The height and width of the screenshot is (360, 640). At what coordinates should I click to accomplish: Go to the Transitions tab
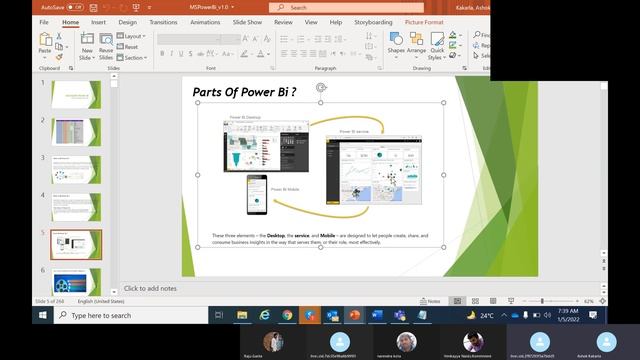pyautogui.click(x=163, y=22)
